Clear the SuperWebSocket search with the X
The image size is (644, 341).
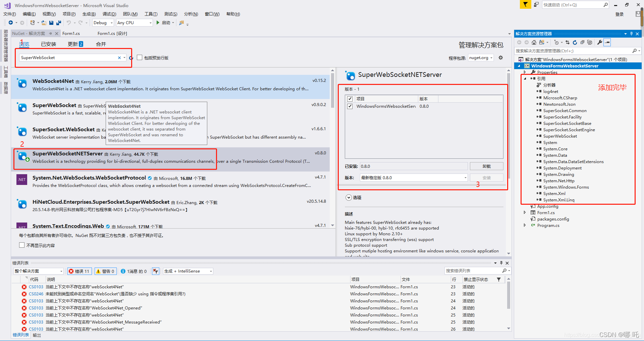119,58
